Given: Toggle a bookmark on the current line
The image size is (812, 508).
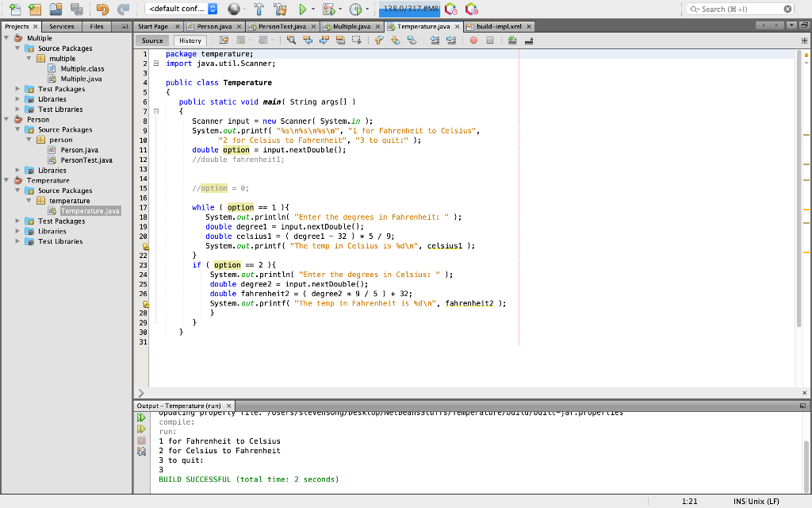Looking at the screenshot, I should [x=411, y=40].
